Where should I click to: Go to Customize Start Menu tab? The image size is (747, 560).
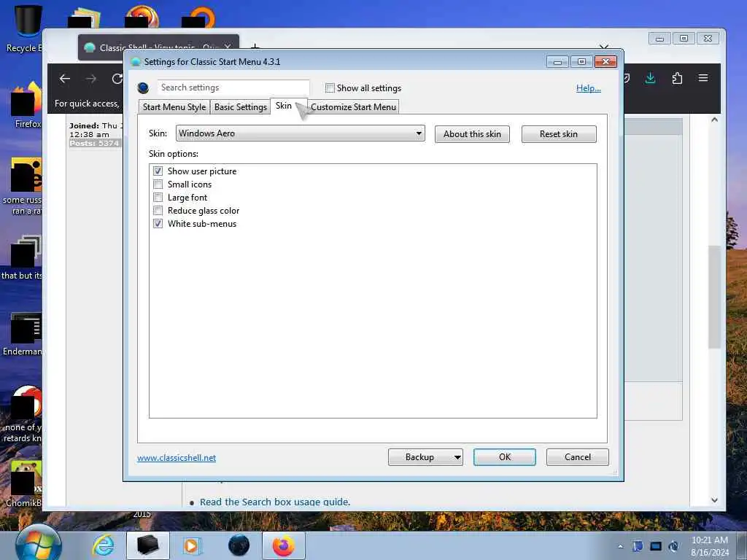pyautogui.click(x=353, y=107)
